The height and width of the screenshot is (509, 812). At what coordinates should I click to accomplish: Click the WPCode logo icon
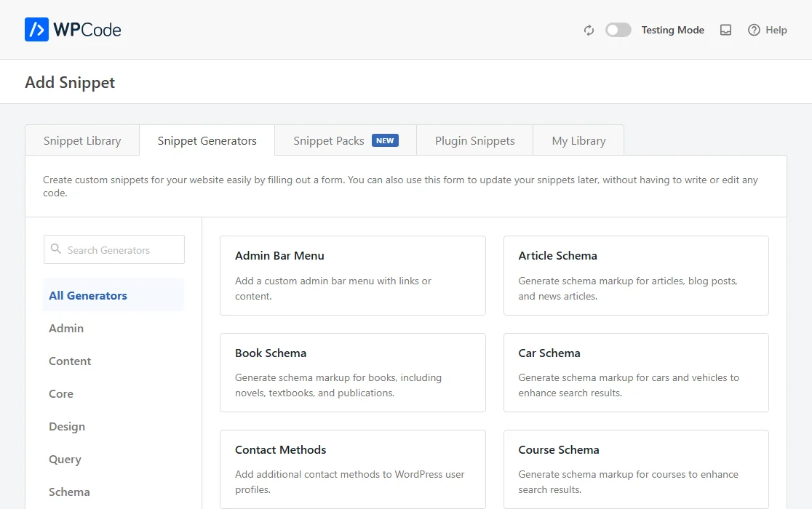pos(36,30)
